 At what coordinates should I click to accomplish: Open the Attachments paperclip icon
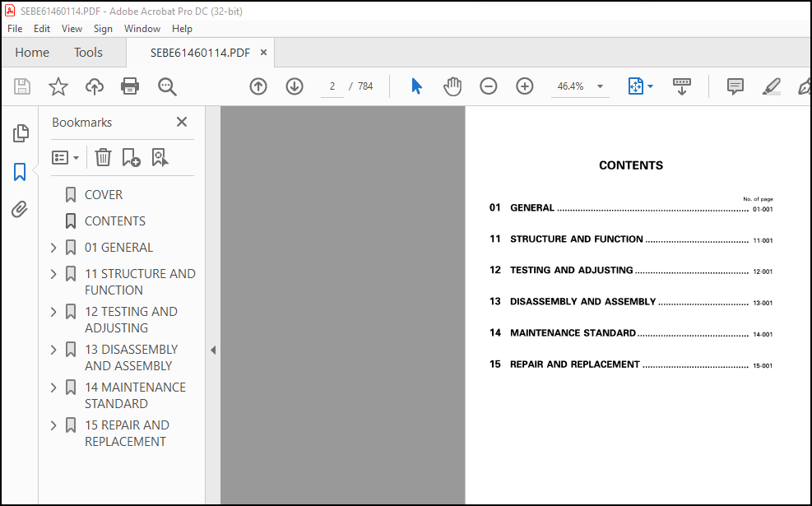point(20,210)
